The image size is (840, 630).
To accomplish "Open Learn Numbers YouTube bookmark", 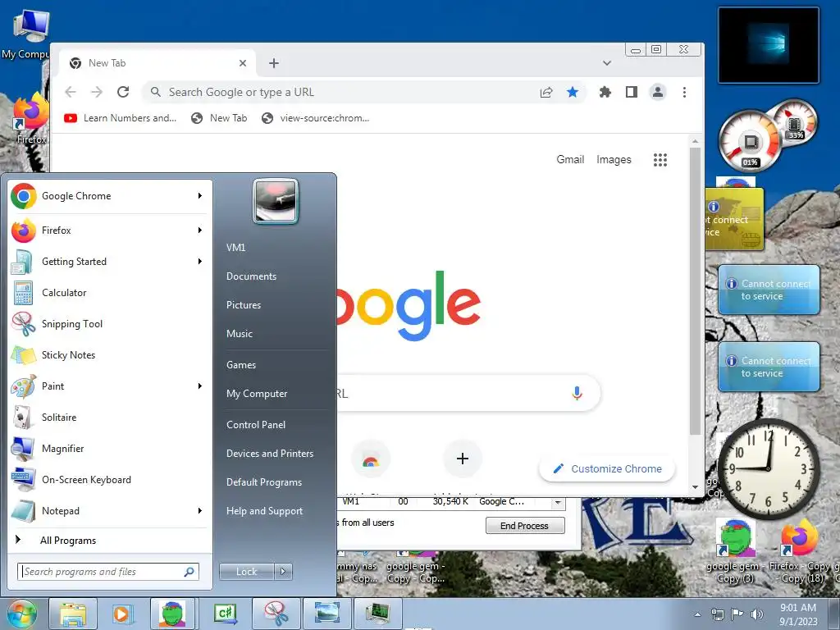I will pyautogui.click(x=120, y=118).
